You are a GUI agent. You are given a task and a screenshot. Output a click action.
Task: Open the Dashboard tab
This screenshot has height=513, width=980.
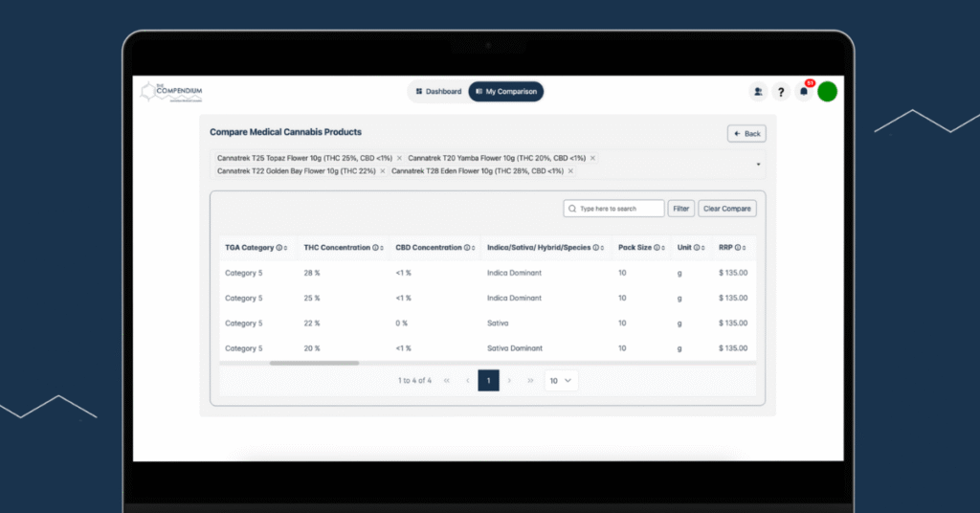tap(438, 91)
